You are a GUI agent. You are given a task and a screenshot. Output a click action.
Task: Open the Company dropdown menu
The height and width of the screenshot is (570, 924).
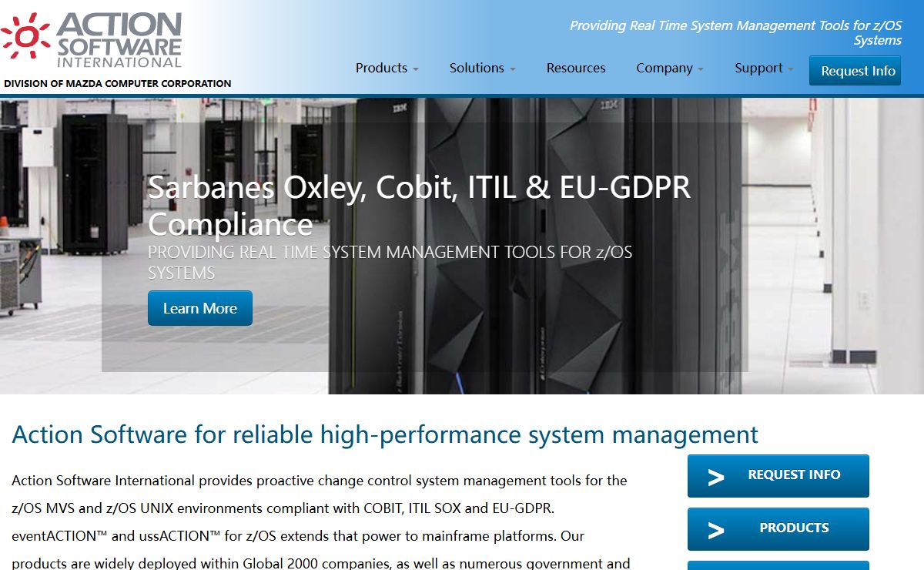(670, 68)
